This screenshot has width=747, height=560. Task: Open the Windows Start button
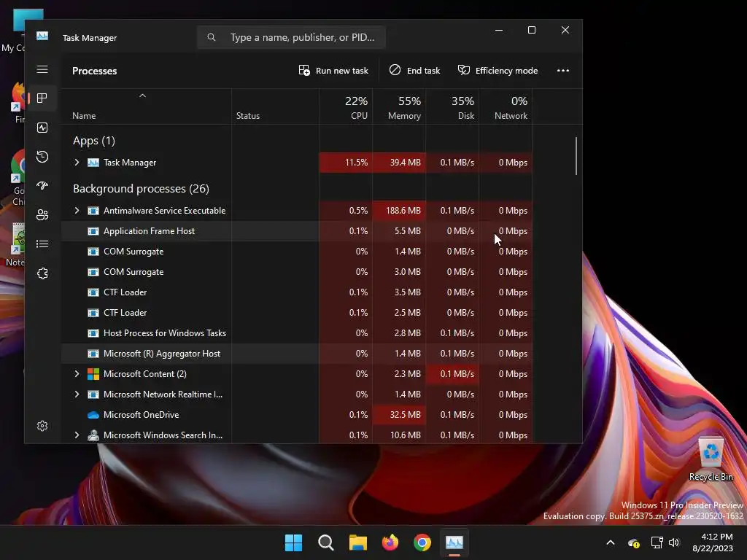pyautogui.click(x=293, y=542)
